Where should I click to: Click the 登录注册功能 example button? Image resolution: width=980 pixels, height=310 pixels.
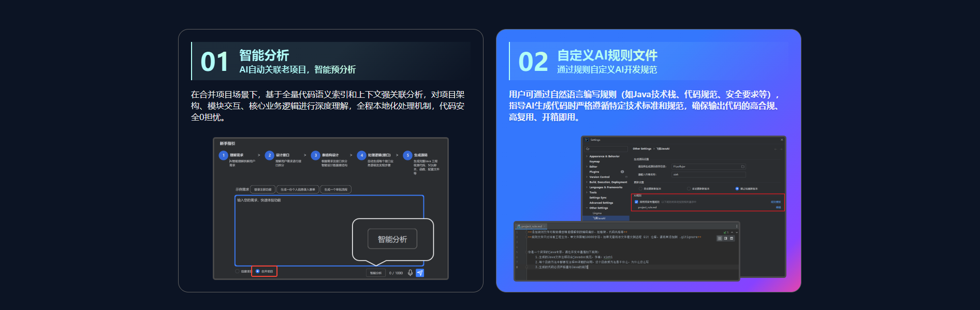[263, 189]
